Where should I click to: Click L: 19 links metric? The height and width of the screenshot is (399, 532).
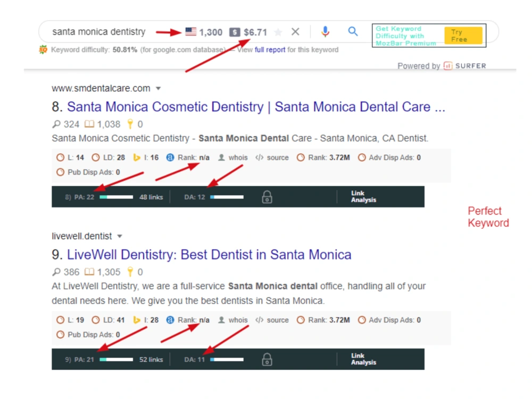coord(70,320)
